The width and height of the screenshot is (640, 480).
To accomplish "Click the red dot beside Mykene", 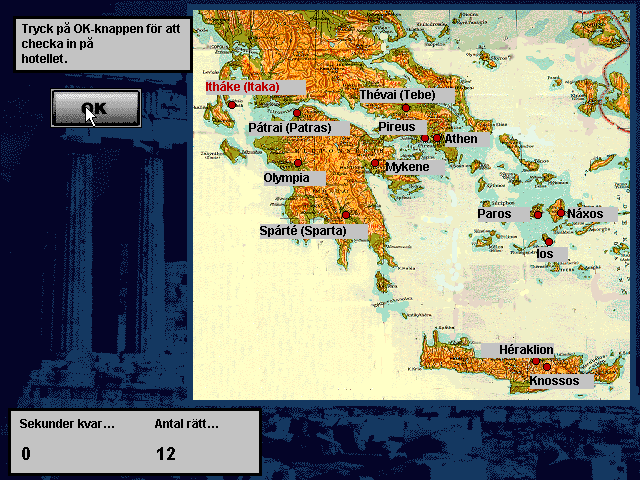I will coord(375,163).
